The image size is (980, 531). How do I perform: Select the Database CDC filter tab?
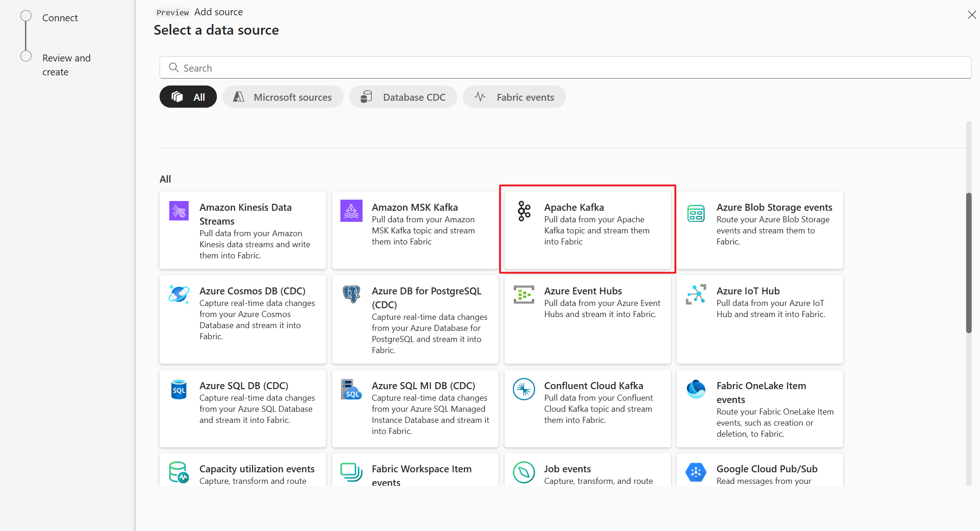point(403,97)
